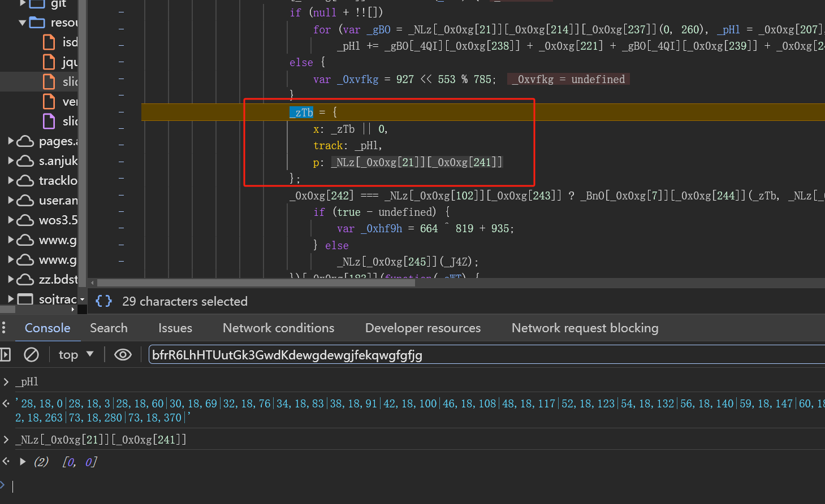Open the drawer three-dot menu
Screen dimensions: 825x504
coord(4,328)
